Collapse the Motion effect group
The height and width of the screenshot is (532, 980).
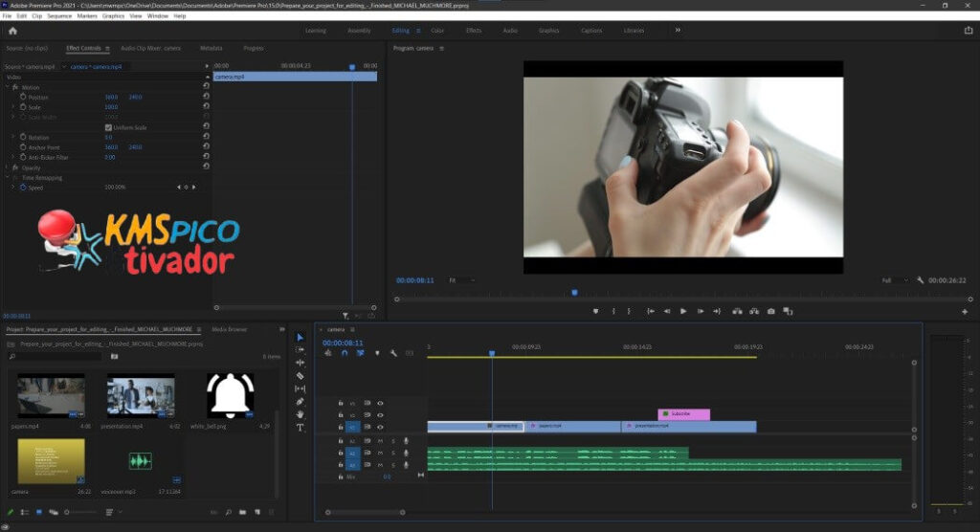pos(8,87)
